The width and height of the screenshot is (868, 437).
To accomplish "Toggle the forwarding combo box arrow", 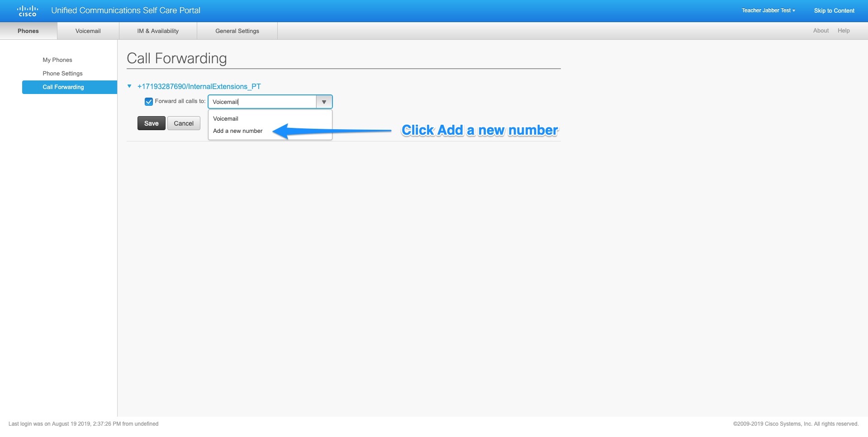I will (x=324, y=102).
